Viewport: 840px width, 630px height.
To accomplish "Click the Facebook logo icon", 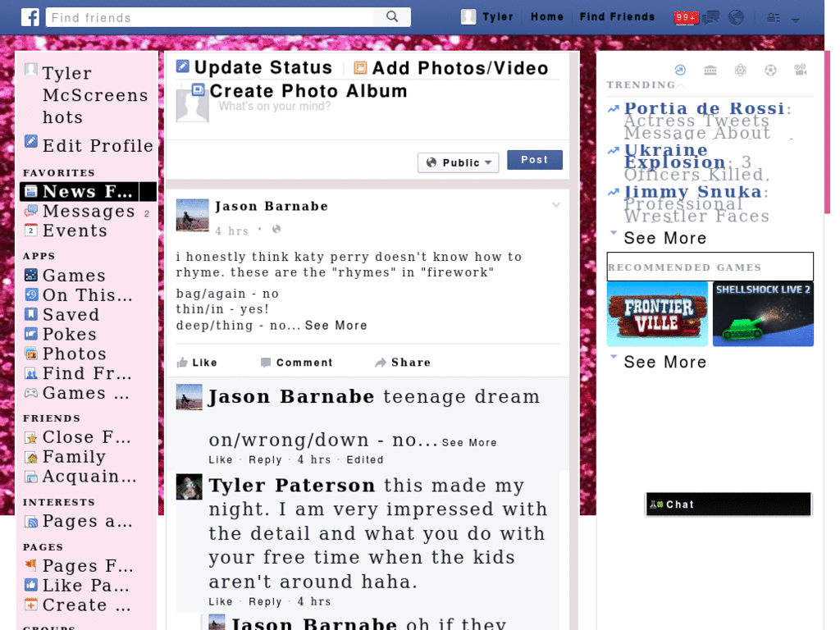I will pyautogui.click(x=30, y=17).
